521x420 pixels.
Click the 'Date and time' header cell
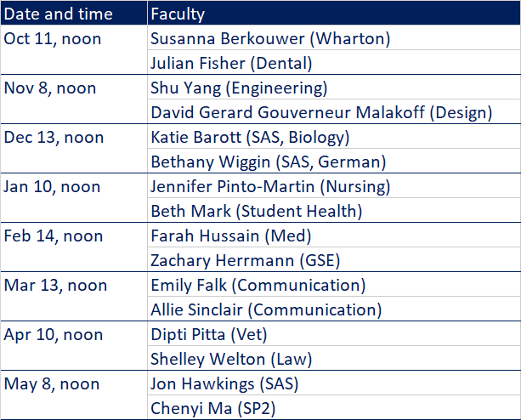click(74, 13)
